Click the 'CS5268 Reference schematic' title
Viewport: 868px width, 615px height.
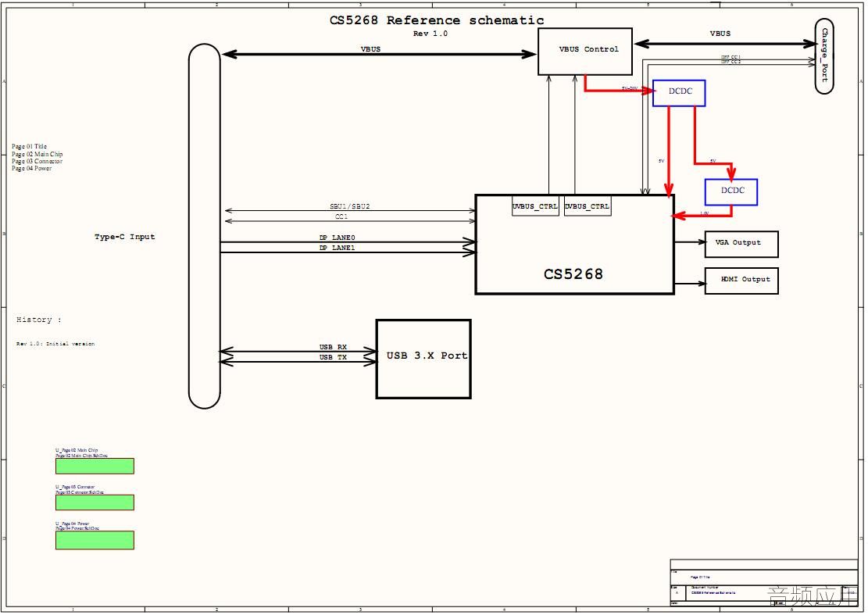pyautogui.click(x=436, y=20)
